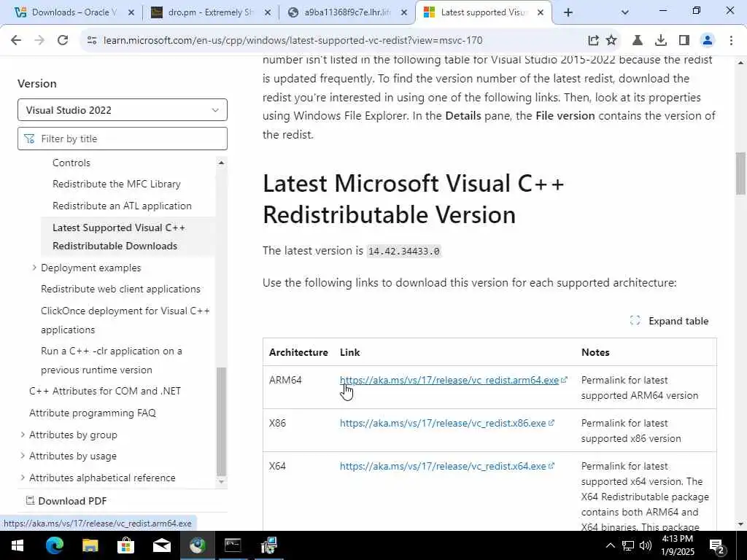Image resolution: width=747 pixels, height=560 pixels.
Task: Open Microsoft Store from taskbar
Action: (x=125, y=545)
